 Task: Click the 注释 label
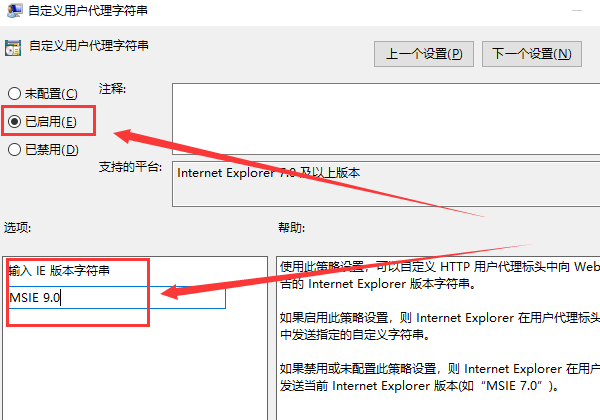pos(112,89)
